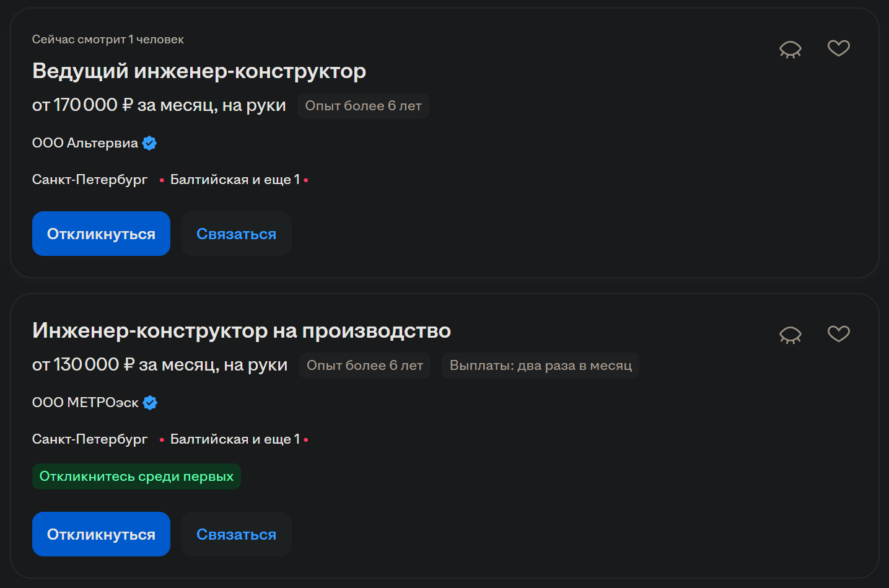Click verified badge next to ООО МЕТРОэск

pos(150,403)
